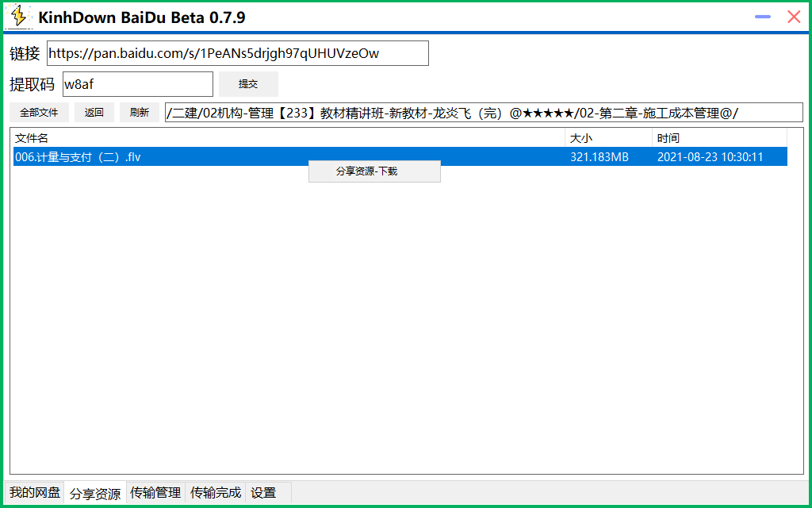Choose 分享资源-下载 from the context menu
Screen dimensions: 812x508
point(373,171)
